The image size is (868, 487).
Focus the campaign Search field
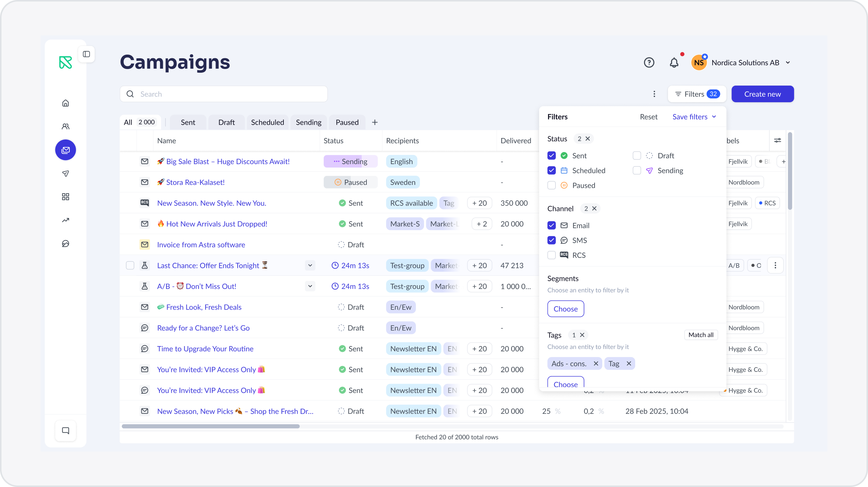coord(224,94)
